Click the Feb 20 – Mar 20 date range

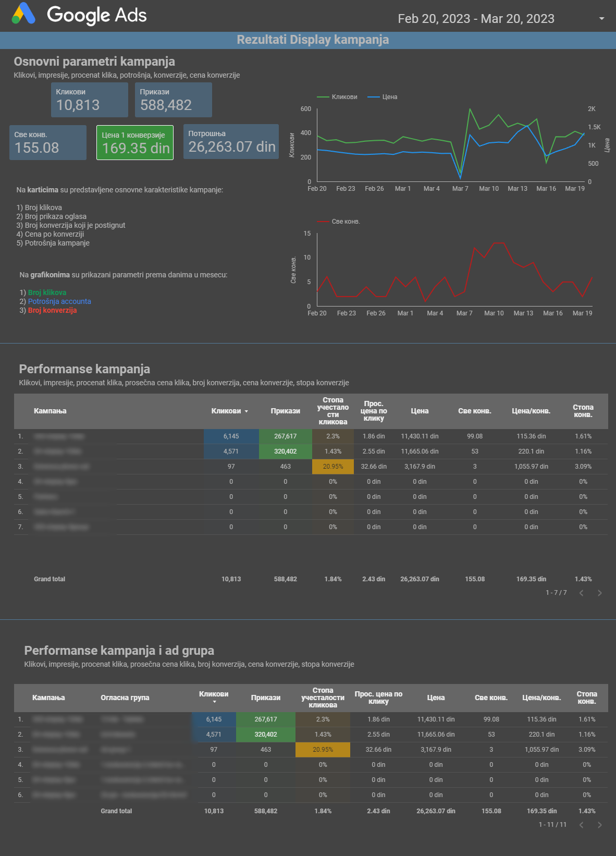click(x=475, y=19)
